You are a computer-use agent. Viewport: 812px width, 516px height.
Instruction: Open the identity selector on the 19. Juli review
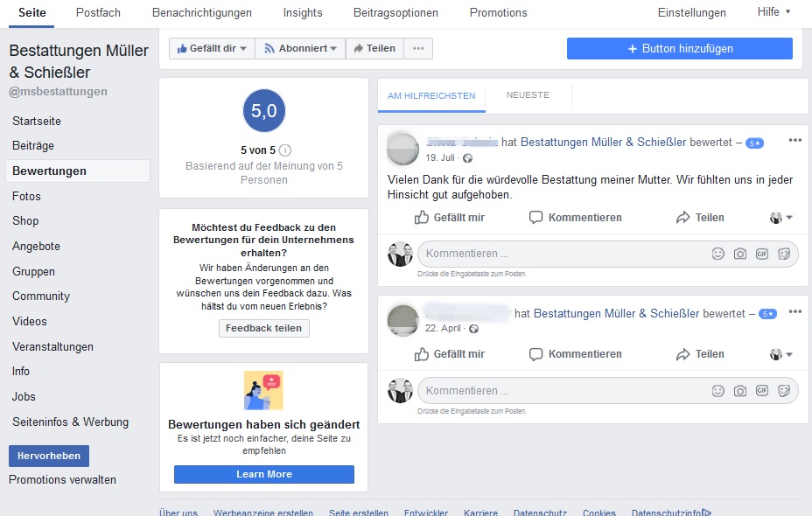(x=780, y=218)
